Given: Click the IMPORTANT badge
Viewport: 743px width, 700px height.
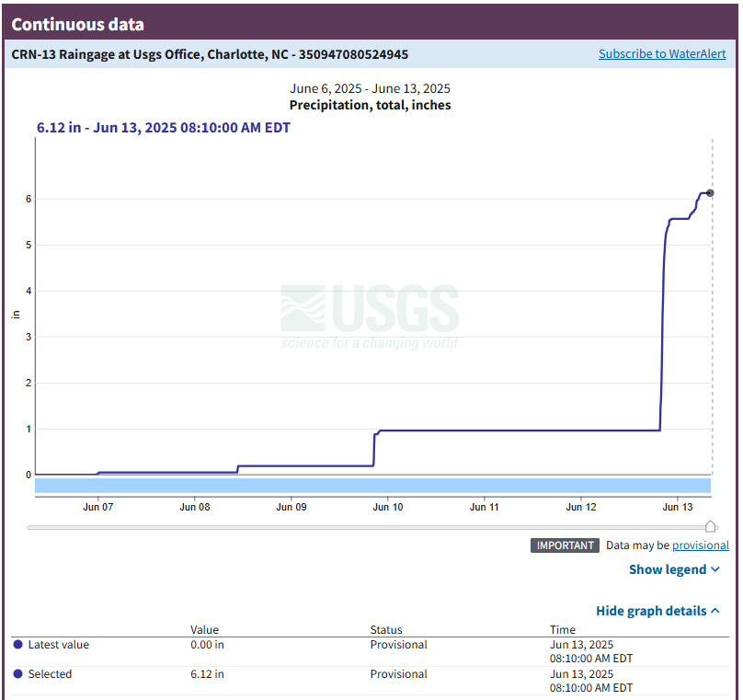Looking at the screenshot, I should [565, 545].
